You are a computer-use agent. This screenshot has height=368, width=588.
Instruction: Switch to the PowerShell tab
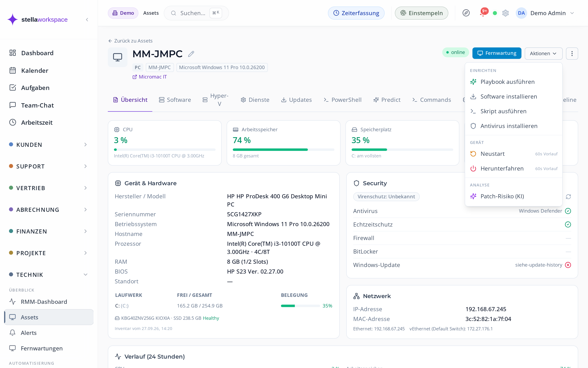pos(343,100)
